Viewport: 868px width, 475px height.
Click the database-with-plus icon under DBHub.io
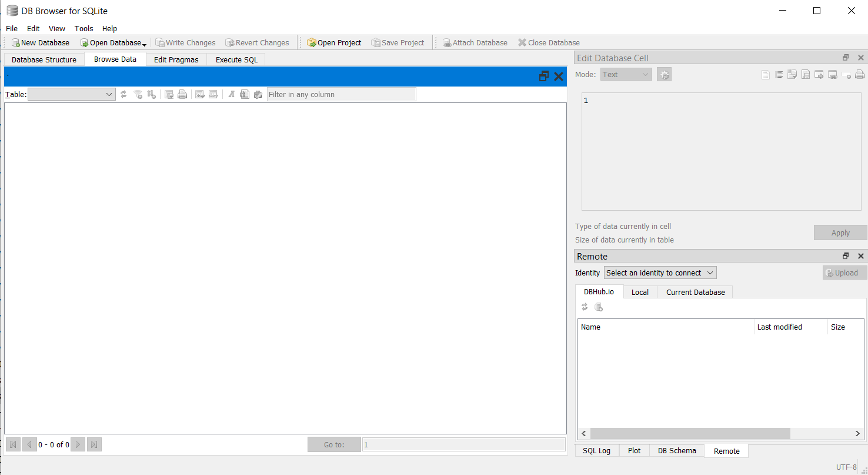[x=599, y=307]
